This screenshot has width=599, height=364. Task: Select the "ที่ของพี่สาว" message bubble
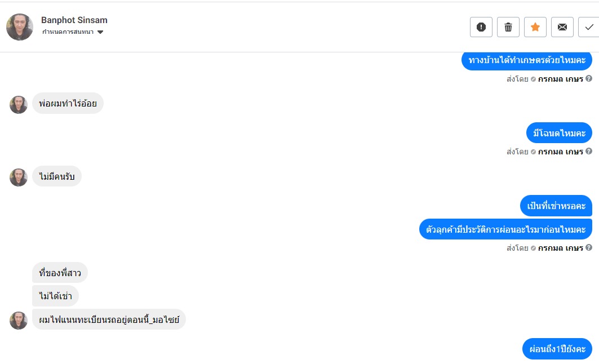click(x=60, y=273)
